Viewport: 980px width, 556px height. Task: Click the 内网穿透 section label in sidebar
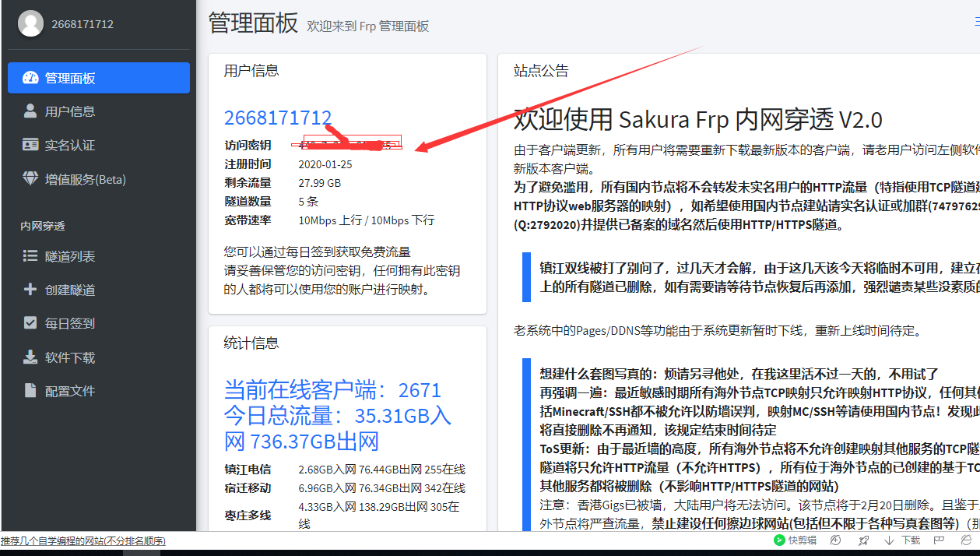(43, 227)
